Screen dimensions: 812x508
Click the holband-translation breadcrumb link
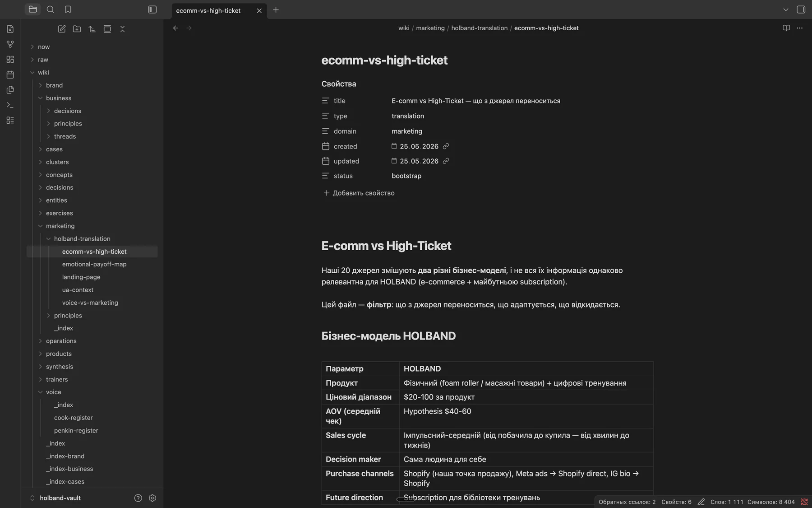click(x=480, y=28)
